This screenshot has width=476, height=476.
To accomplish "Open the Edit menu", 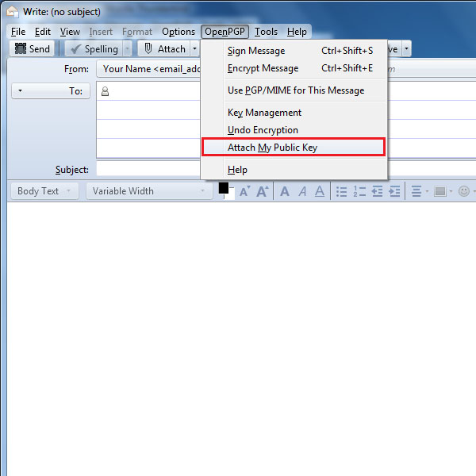I will tap(43, 32).
